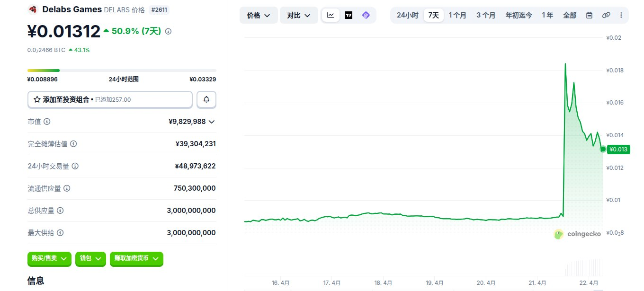The height and width of the screenshot is (291, 644).
Task: Click the ¥9,829,988 market cap value
Action: point(187,122)
